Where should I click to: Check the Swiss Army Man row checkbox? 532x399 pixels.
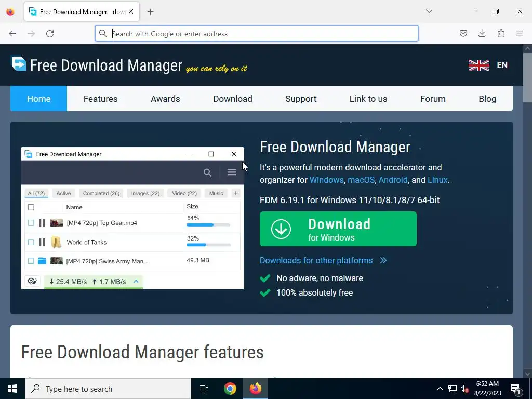(x=31, y=261)
